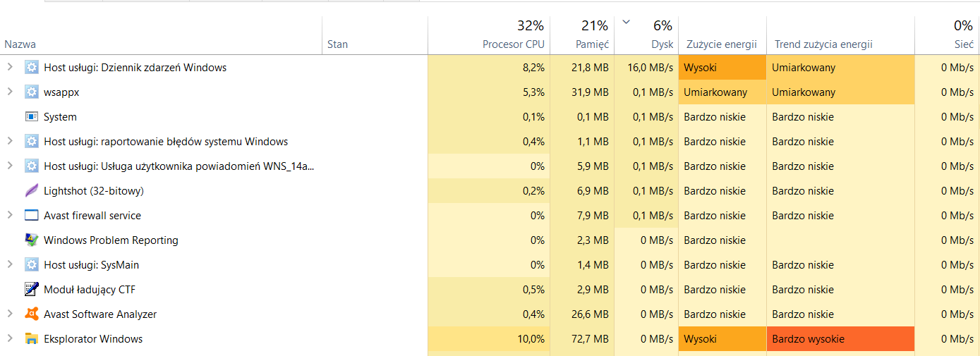Click the System process icon
980x356 pixels.
(x=31, y=117)
